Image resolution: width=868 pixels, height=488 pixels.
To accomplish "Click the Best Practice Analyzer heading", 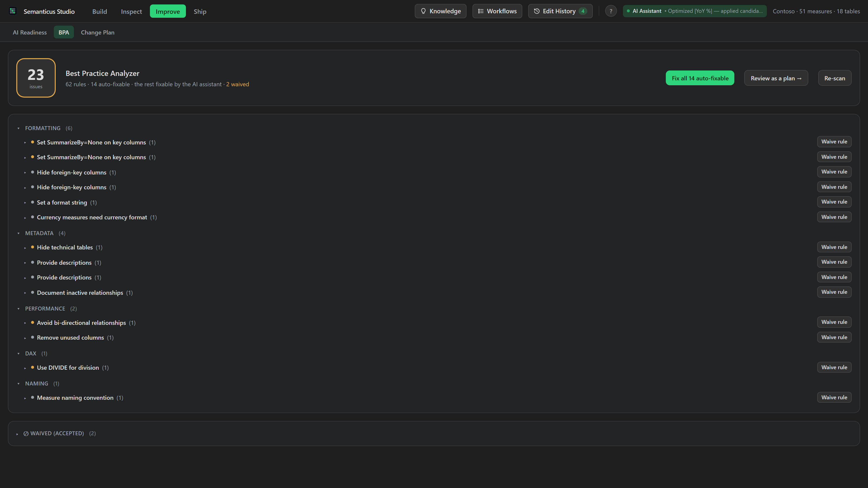I will (x=102, y=73).
